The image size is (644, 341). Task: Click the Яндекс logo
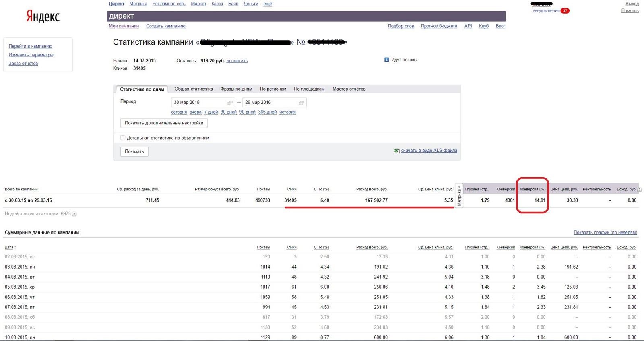[43, 16]
